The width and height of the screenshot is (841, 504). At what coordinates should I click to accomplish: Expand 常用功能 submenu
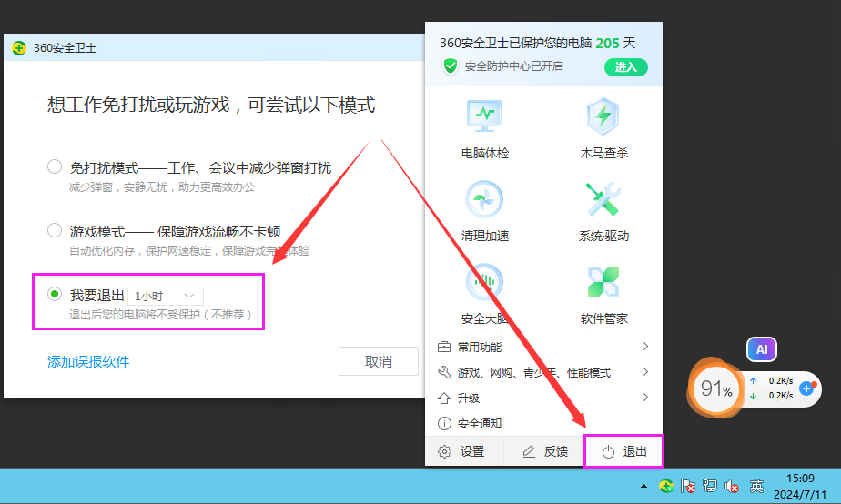(x=543, y=347)
